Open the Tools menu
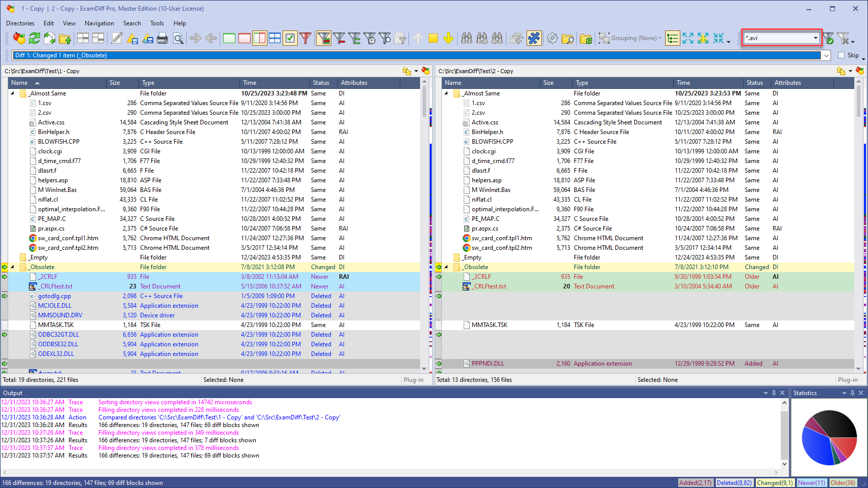Screen dimensions: 868x488 click(x=157, y=23)
